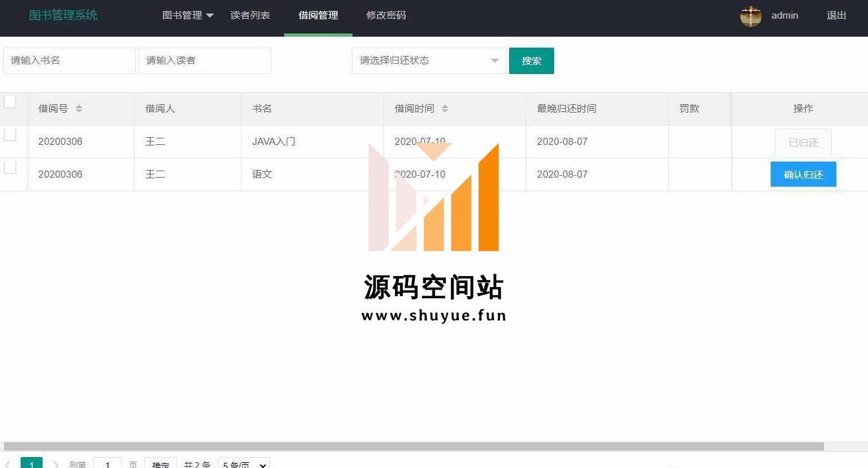Click 20200306 in the 语文 row
This screenshot has height=468, width=868.
tap(61, 174)
